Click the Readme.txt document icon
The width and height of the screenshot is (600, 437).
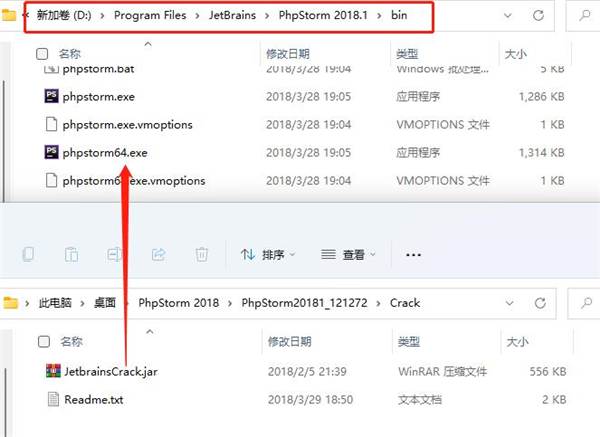tap(53, 399)
